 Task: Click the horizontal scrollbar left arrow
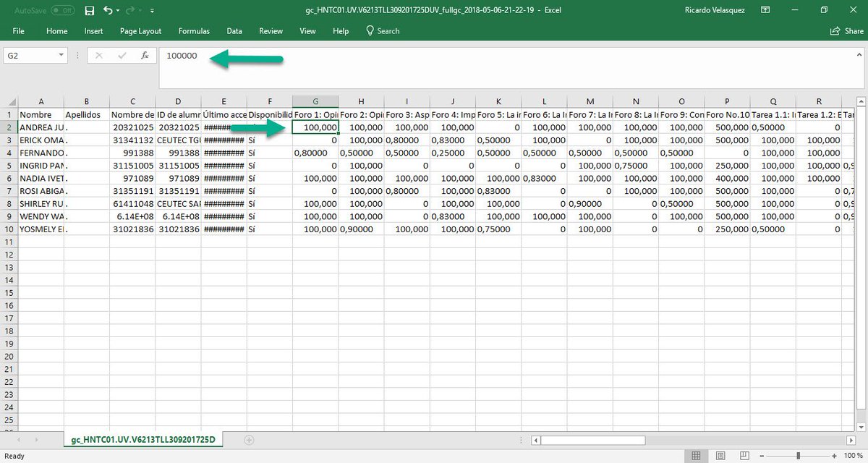(x=535, y=440)
